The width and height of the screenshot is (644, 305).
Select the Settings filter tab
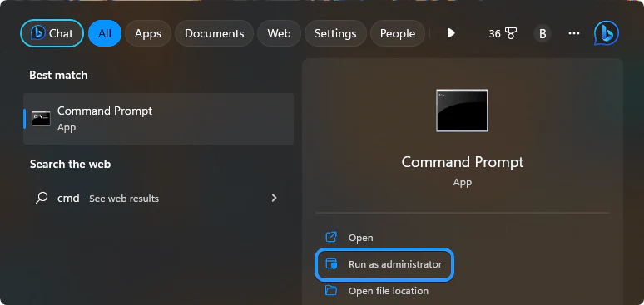pyautogui.click(x=335, y=33)
